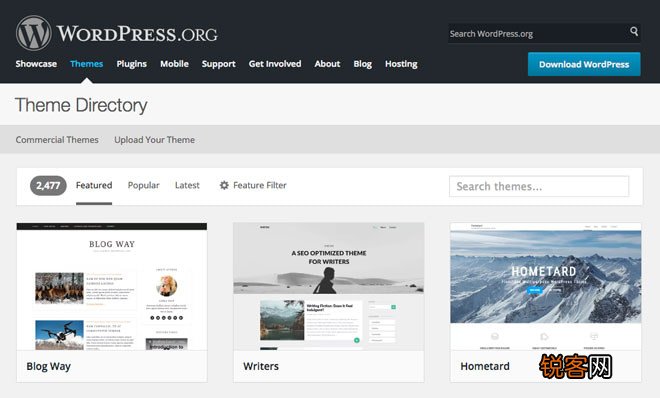Click the Hosting menu item
660x398 pixels.
[x=401, y=64]
